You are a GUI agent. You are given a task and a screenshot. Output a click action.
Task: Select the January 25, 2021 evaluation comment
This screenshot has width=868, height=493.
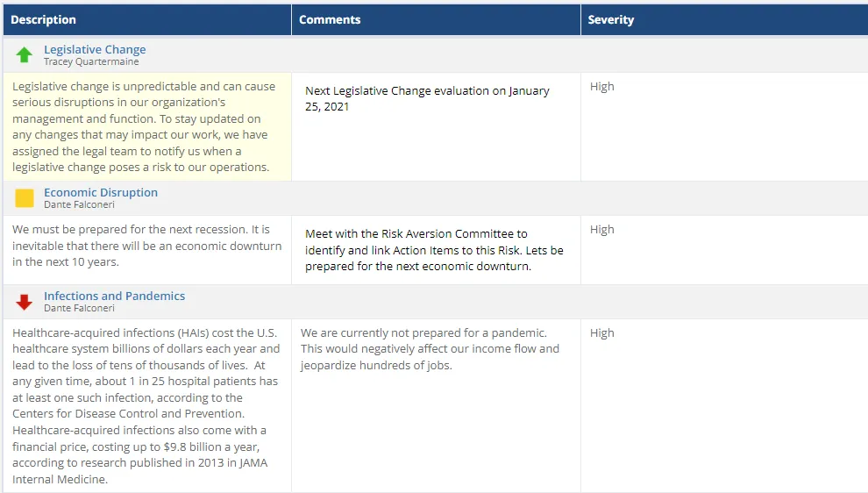click(427, 98)
